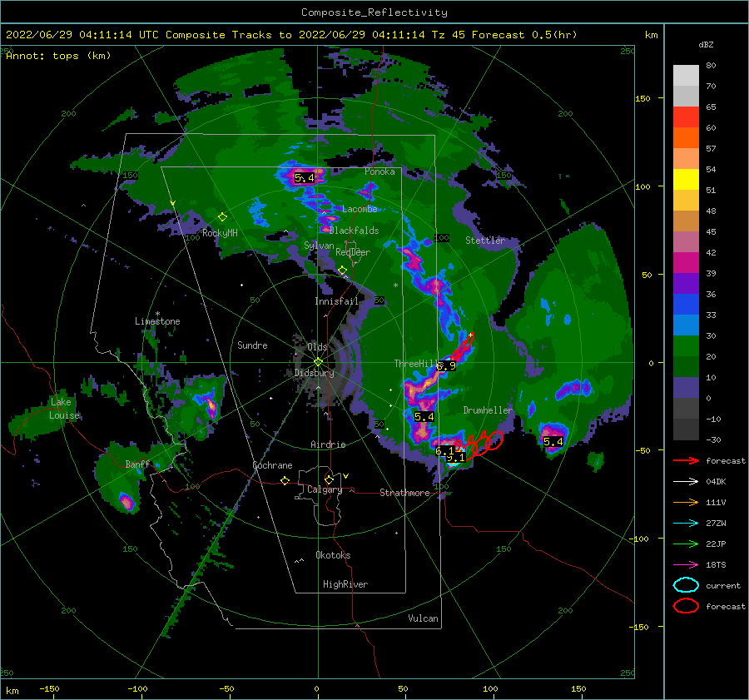This screenshot has width=749, height=700.
Task: Select the Vulcan label
Action: (423, 618)
